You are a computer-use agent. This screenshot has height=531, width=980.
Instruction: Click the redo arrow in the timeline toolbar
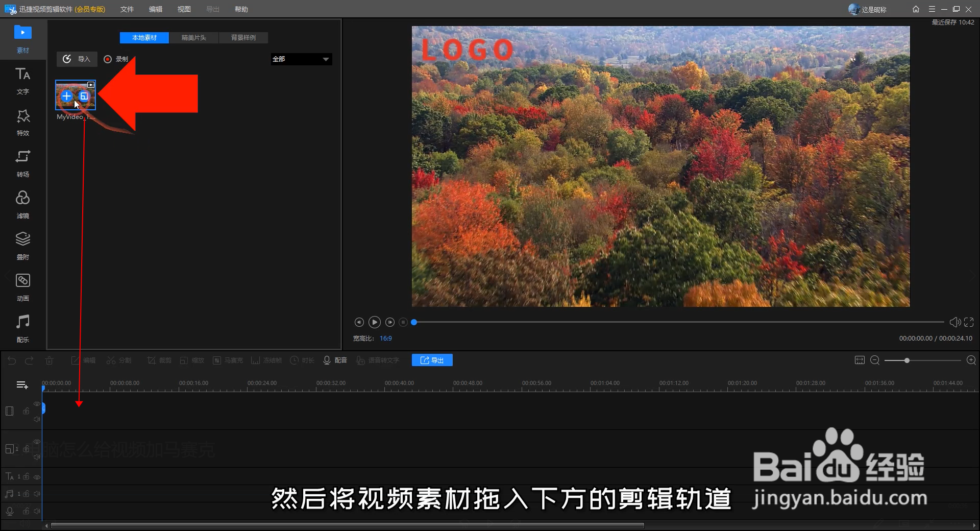point(29,360)
